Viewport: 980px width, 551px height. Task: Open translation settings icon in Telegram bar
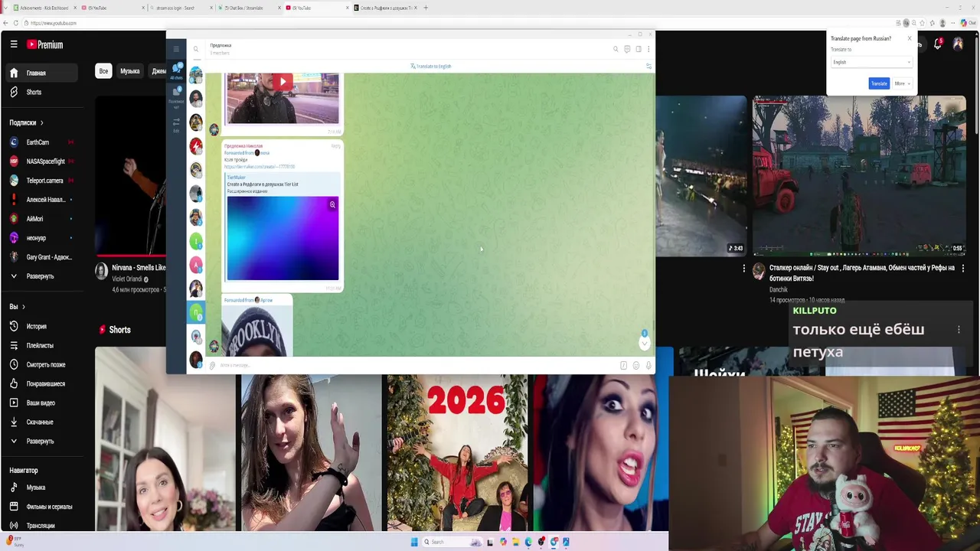[x=648, y=67]
